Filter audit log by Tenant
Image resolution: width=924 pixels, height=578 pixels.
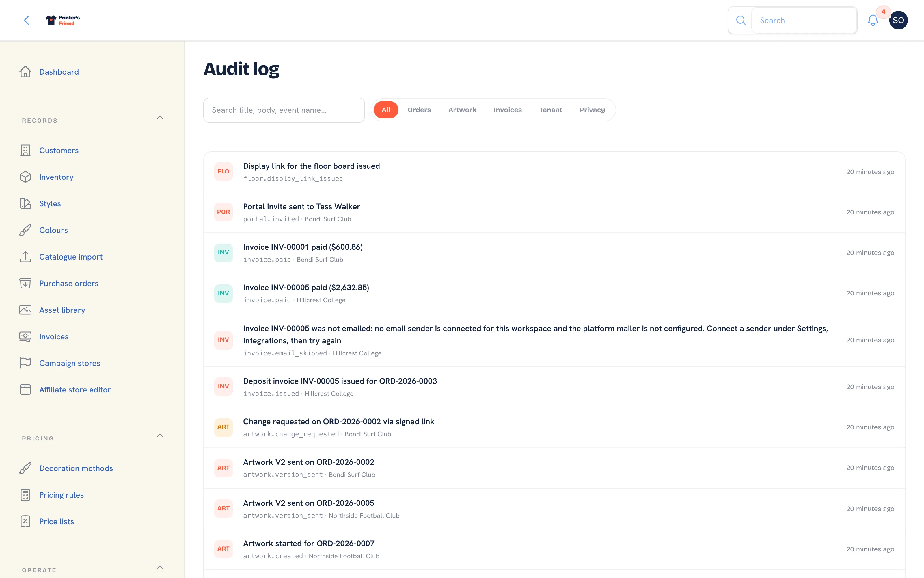coord(550,110)
